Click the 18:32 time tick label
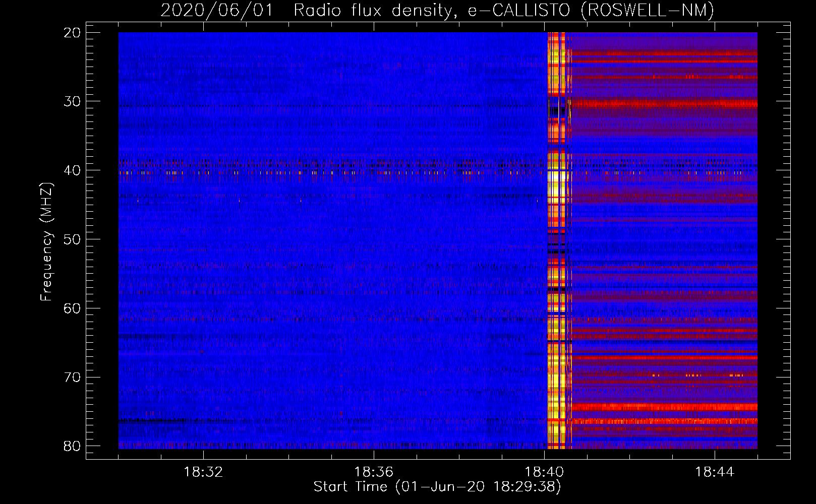816x504 pixels. [203, 472]
